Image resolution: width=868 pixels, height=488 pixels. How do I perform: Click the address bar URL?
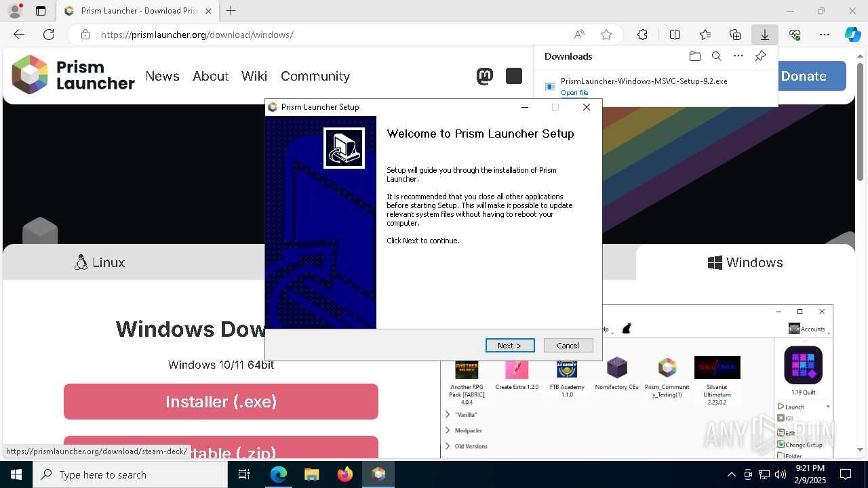click(x=197, y=35)
